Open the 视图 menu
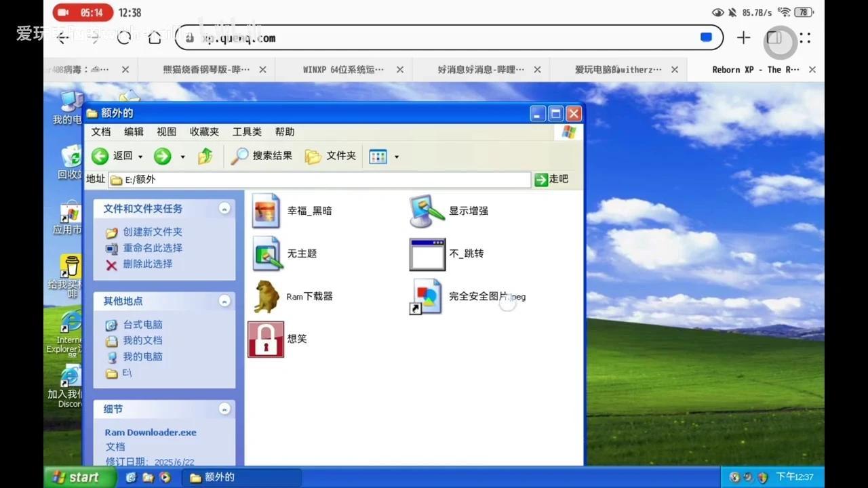 point(166,131)
